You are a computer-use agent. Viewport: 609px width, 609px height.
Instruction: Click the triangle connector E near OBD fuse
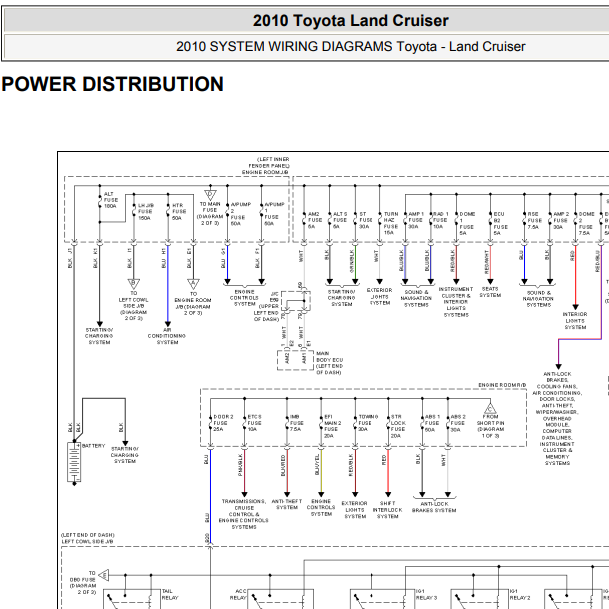[104, 575]
